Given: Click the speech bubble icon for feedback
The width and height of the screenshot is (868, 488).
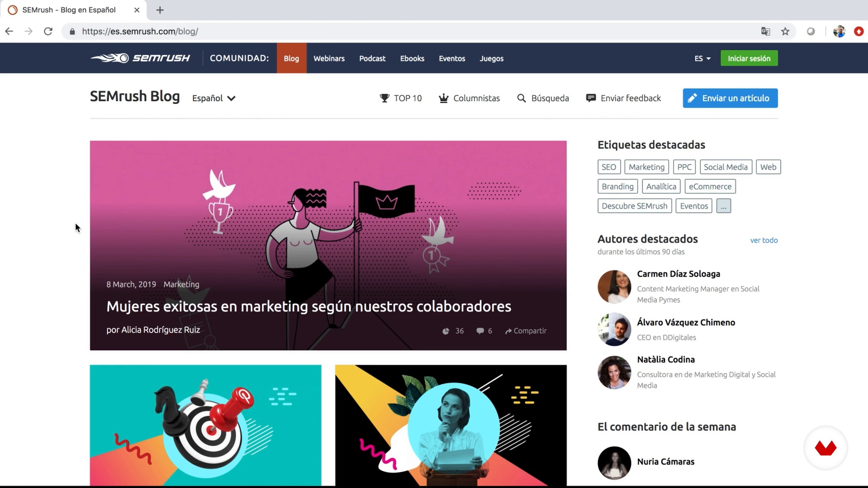Looking at the screenshot, I should (x=590, y=98).
